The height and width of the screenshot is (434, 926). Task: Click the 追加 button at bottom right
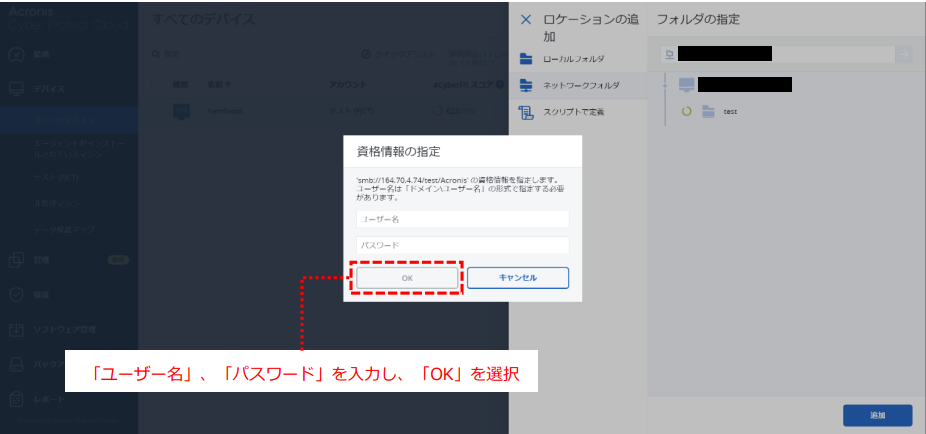[x=876, y=415]
